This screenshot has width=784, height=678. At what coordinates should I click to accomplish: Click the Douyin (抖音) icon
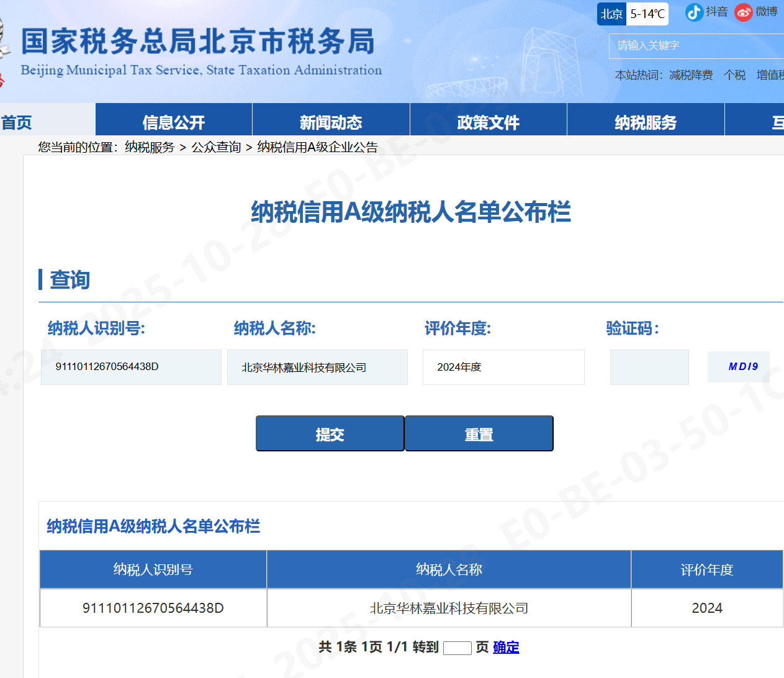(693, 12)
